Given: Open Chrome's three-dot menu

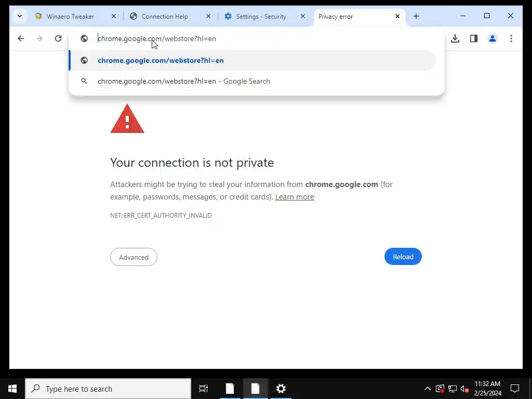Looking at the screenshot, I should pyautogui.click(x=511, y=38).
